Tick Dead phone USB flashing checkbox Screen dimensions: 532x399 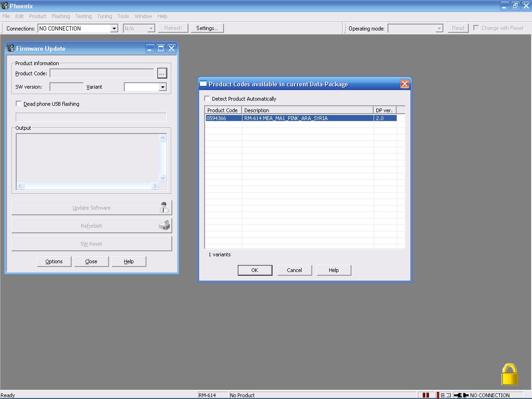pos(18,104)
